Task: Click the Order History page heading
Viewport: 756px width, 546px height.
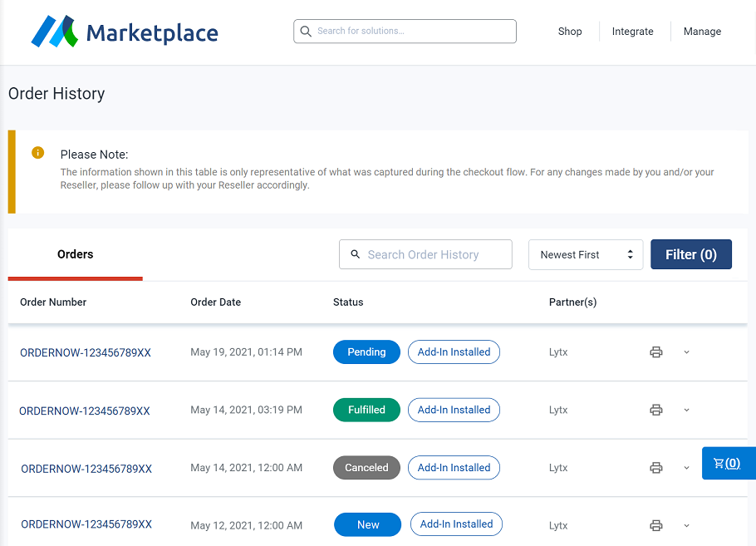Action: pyautogui.click(x=56, y=94)
